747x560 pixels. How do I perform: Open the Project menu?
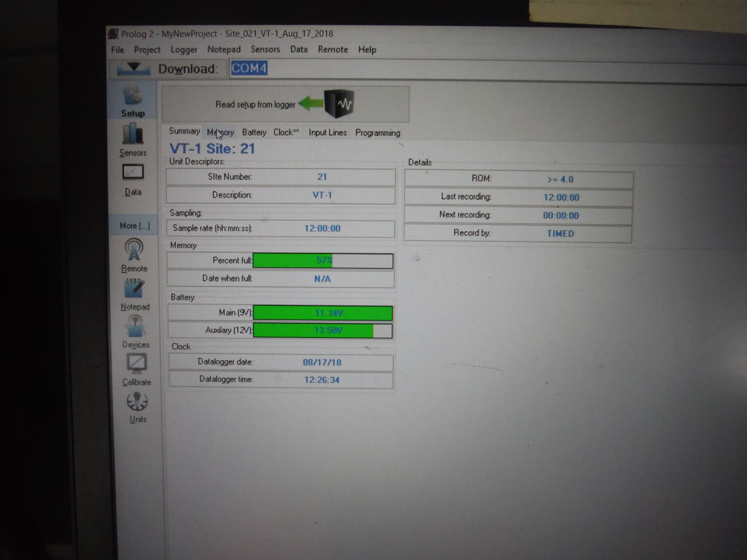tap(147, 50)
